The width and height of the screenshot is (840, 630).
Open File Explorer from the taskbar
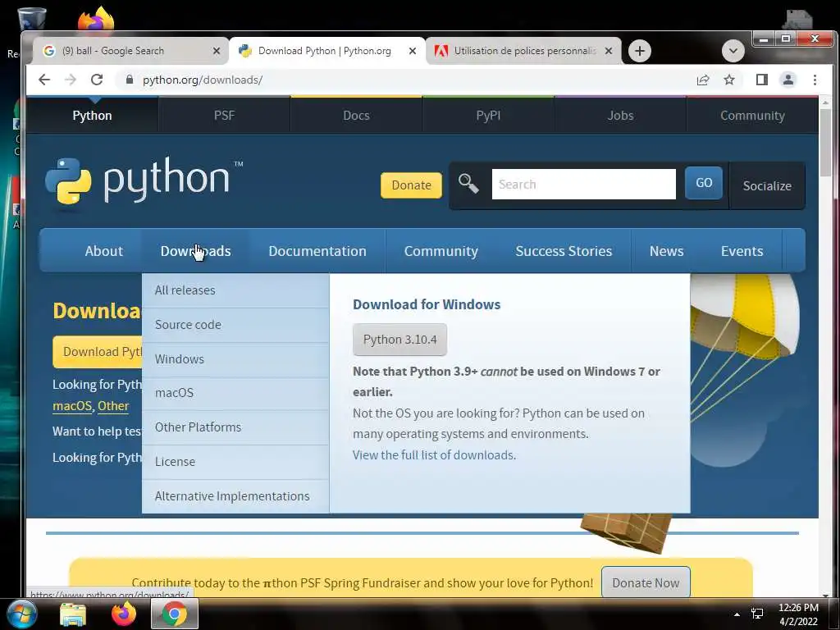pos(73,614)
